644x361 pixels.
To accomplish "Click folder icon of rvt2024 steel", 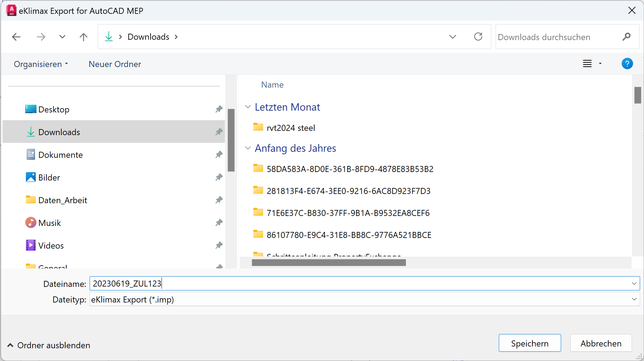I will coord(258,127).
